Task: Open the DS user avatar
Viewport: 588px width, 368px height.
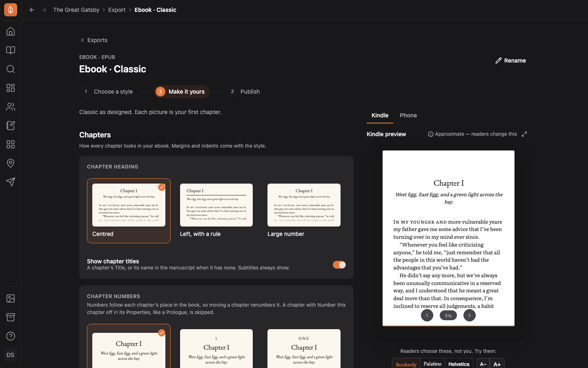Action: point(11,355)
